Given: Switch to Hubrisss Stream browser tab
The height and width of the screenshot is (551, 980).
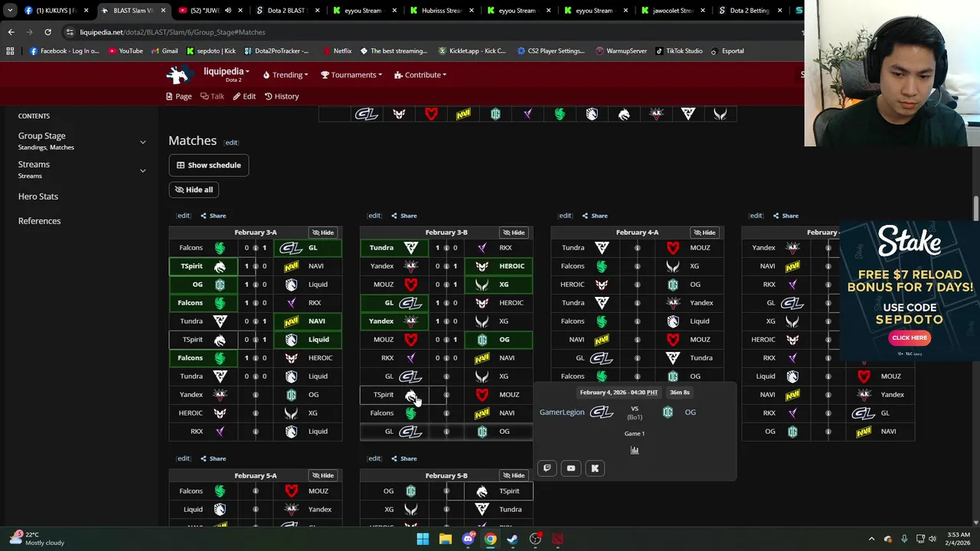Looking at the screenshot, I should pyautogui.click(x=443, y=11).
